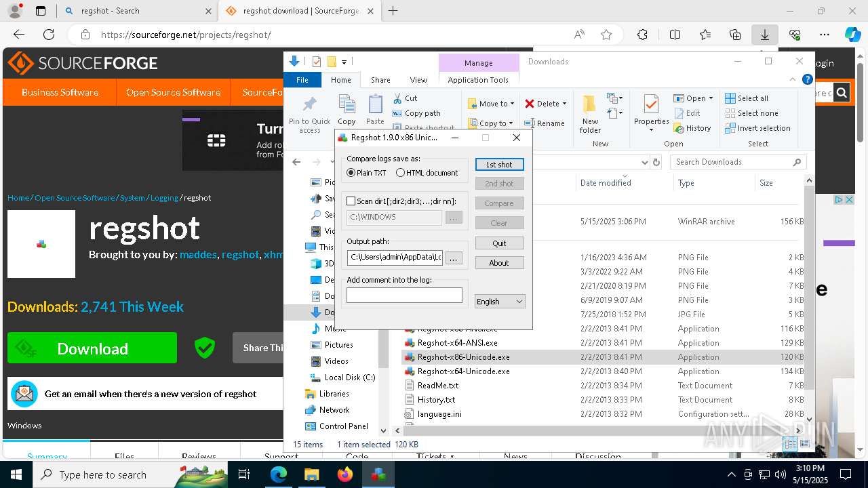Click the green SourceForge Download button
The height and width of the screenshot is (488, 868).
point(92,348)
